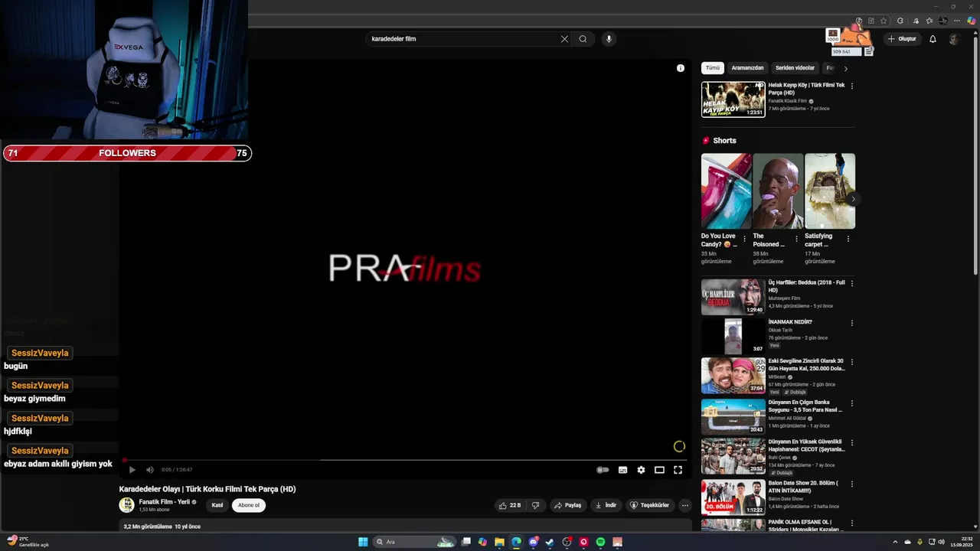Show hidden system tray icons
This screenshot has width=980, height=551.
pyautogui.click(x=895, y=542)
